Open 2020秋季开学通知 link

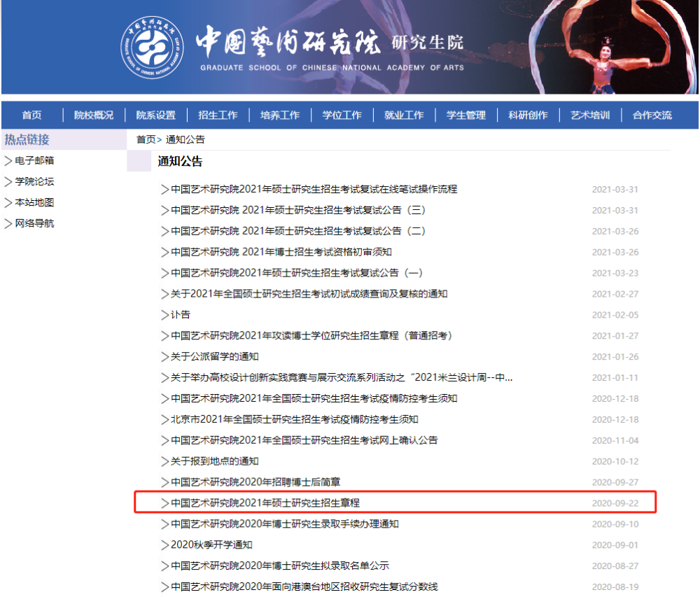211,545
